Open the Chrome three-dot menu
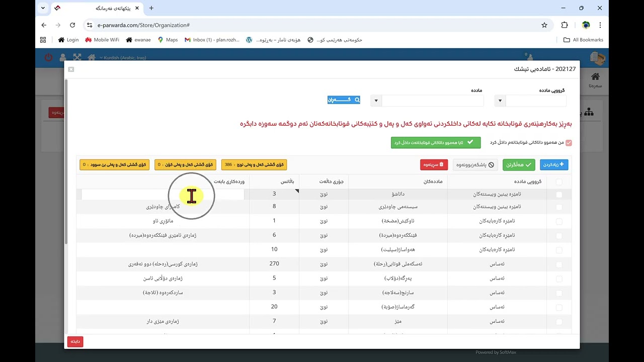Image resolution: width=644 pixels, height=362 pixels. [x=600, y=25]
